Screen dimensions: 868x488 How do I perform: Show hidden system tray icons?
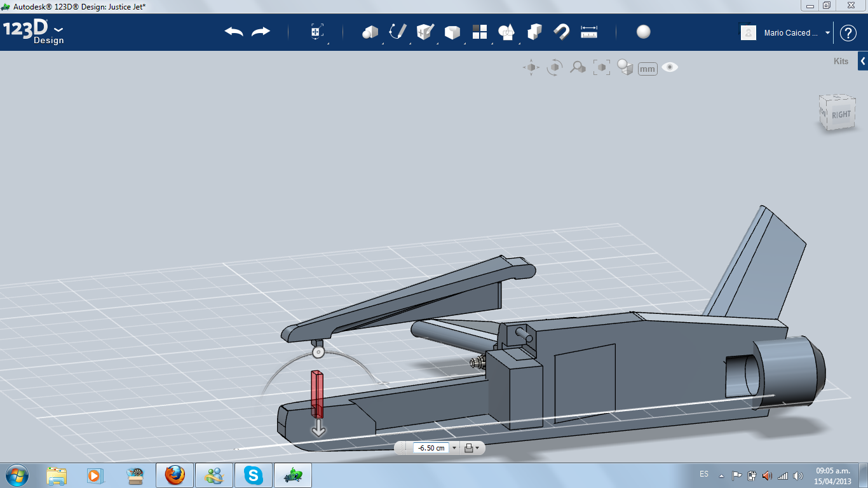[x=721, y=475]
